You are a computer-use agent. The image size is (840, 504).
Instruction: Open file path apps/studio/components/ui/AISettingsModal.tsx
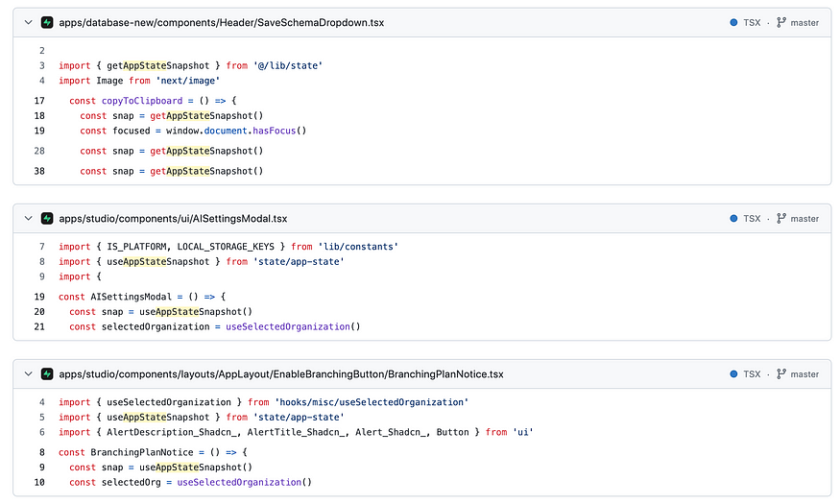173,219
